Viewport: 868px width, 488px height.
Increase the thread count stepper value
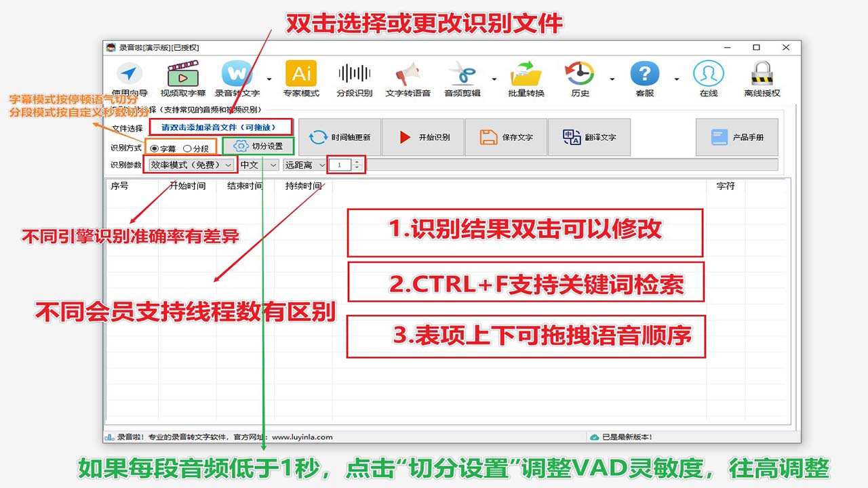click(358, 161)
